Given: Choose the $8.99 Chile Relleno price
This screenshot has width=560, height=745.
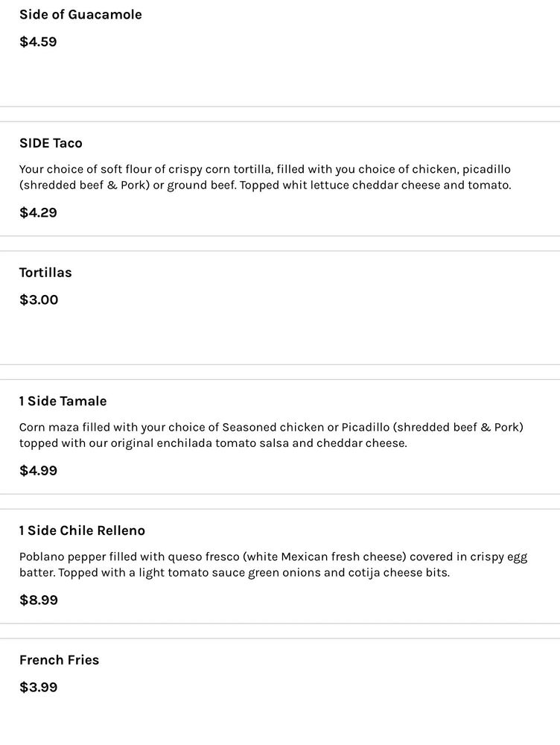Looking at the screenshot, I should [x=38, y=600].
